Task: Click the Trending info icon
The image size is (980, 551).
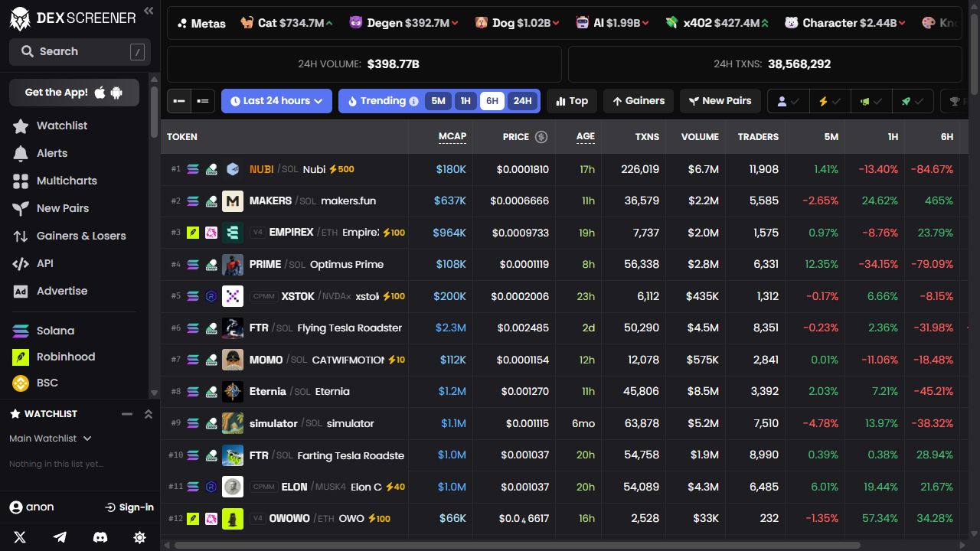Action: (x=413, y=101)
